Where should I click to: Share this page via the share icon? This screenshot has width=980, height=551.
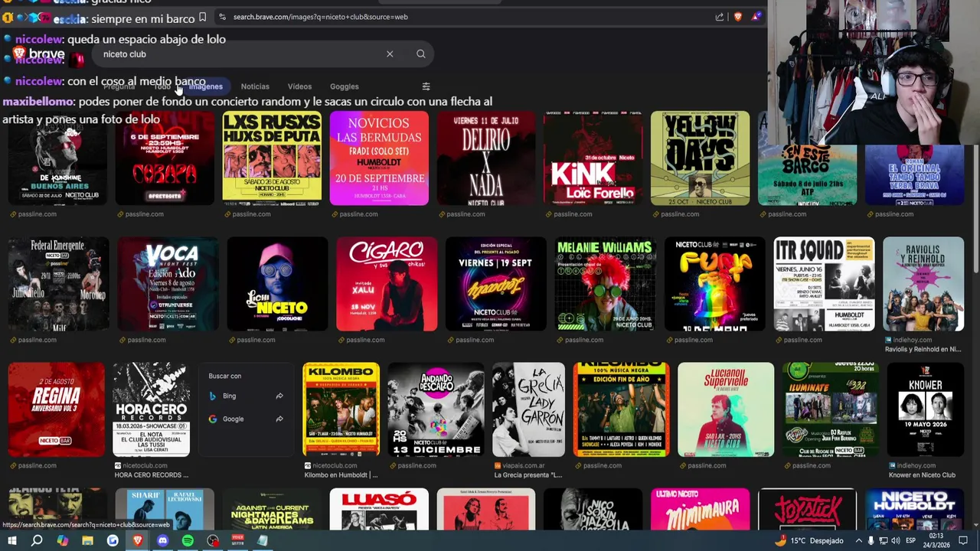coord(719,17)
